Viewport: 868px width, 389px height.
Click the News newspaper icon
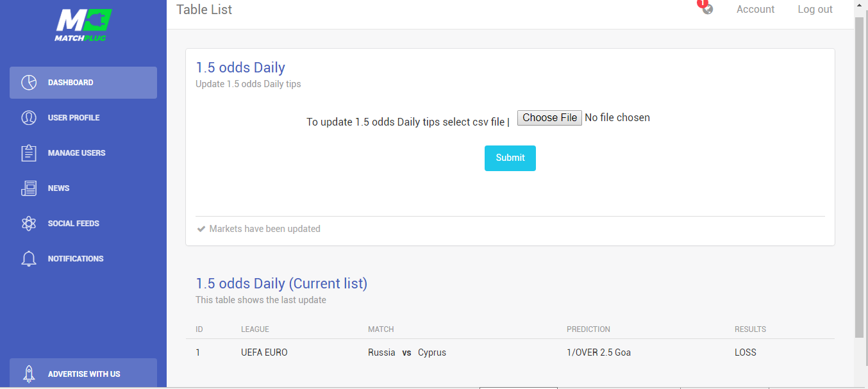click(x=29, y=188)
